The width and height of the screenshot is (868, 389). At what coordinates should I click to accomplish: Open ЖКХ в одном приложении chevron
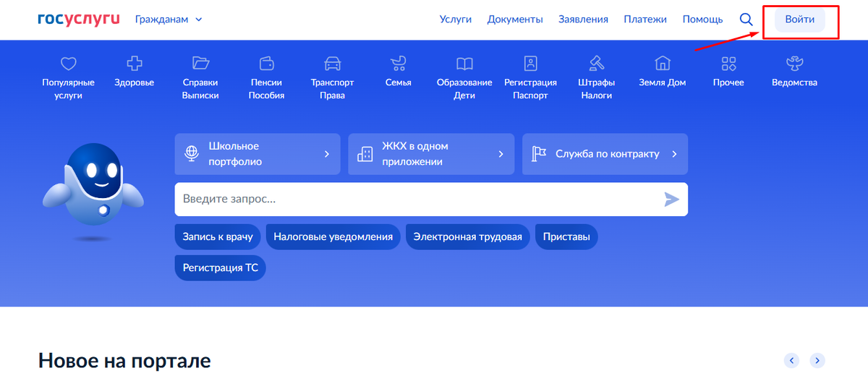tap(501, 154)
